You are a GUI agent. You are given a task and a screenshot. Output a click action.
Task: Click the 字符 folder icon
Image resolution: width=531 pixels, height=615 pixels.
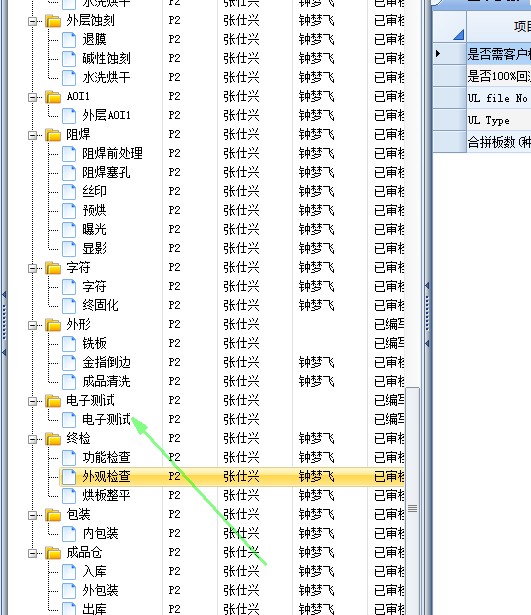tap(53, 268)
